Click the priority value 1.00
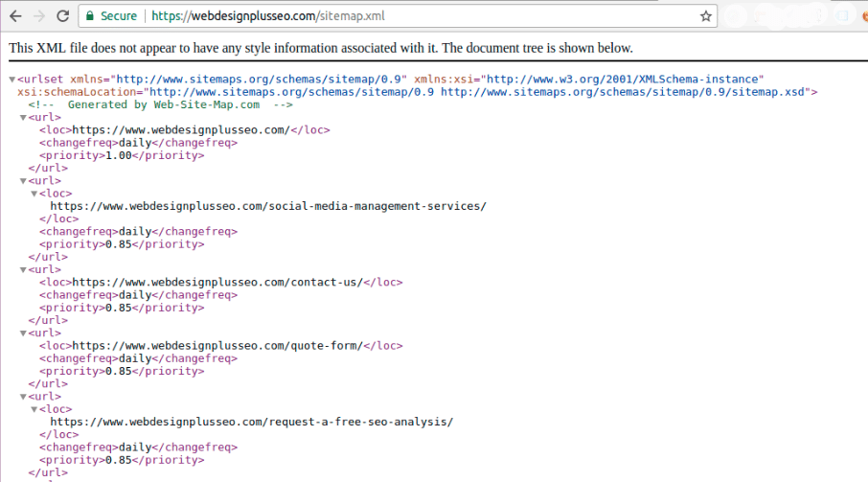The image size is (868, 482). [119, 155]
